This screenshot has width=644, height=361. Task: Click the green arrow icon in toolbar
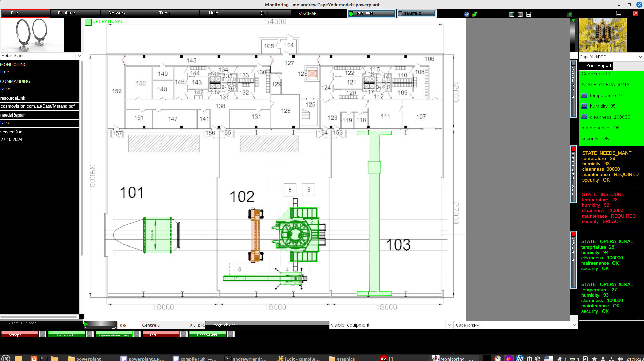pos(475,14)
